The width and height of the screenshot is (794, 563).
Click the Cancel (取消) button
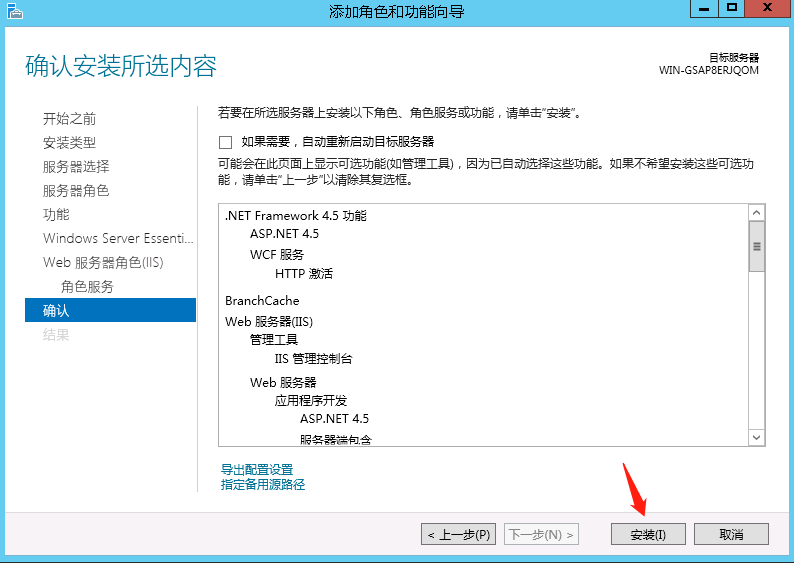(731, 534)
